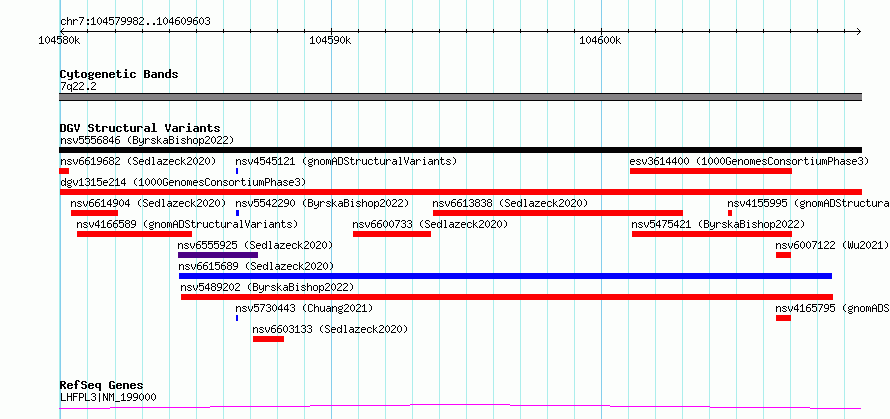Open nsv6613838 (Sedlazeck2020) label
890x419 pixels.
coord(510,203)
